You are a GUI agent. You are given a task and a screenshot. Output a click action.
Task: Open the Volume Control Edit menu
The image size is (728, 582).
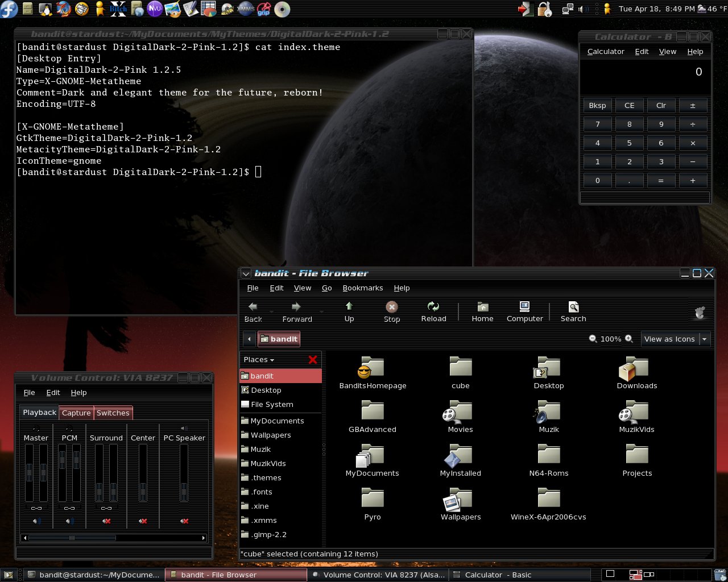(53, 393)
